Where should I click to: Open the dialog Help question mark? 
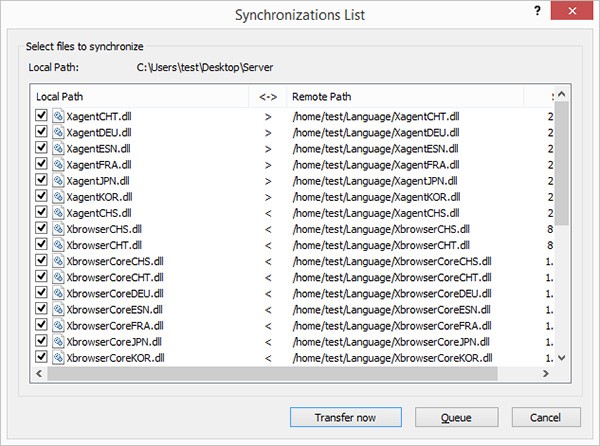pyautogui.click(x=538, y=14)
